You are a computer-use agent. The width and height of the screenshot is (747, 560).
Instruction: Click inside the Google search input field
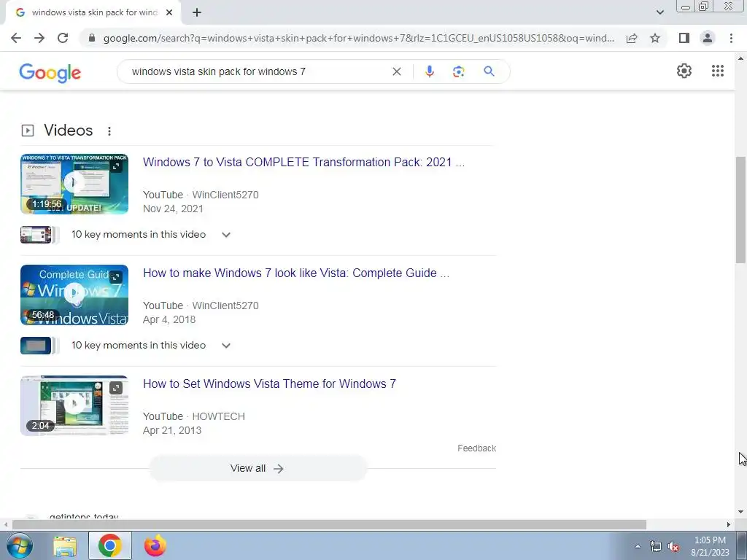click(258, 71)
